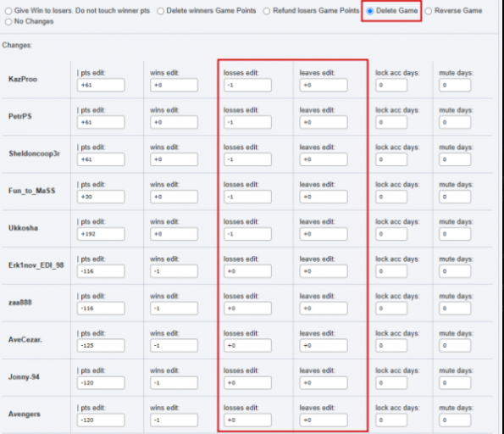
Task: Click zaa888 pts edit field
Action: coord(101,309)
